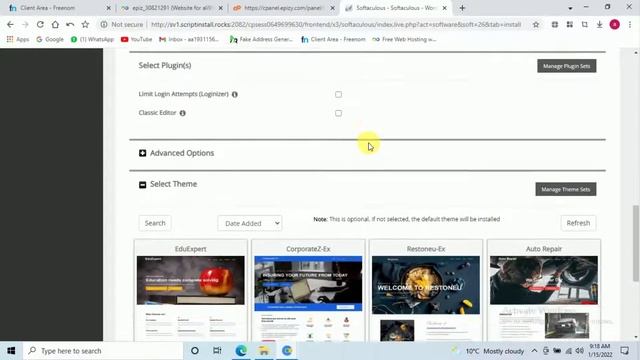Go to the browser home page

click(55, 24)
